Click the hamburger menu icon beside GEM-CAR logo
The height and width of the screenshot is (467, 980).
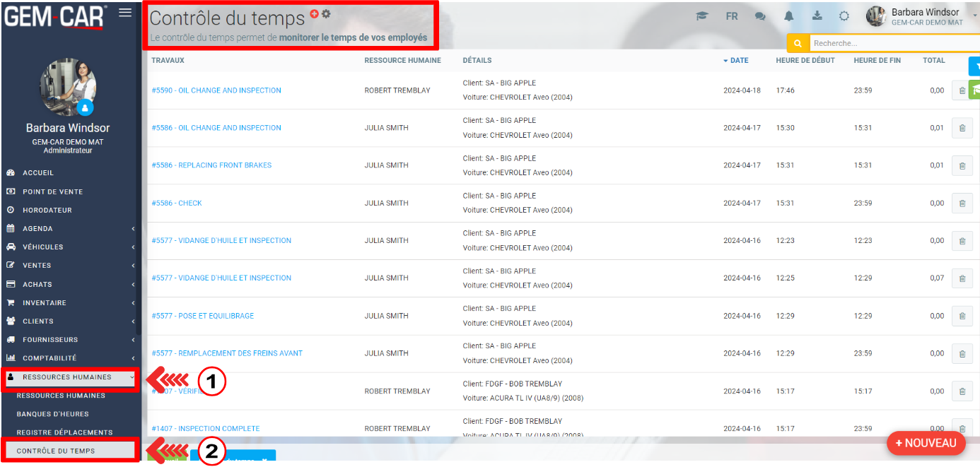tap(125, 13)
